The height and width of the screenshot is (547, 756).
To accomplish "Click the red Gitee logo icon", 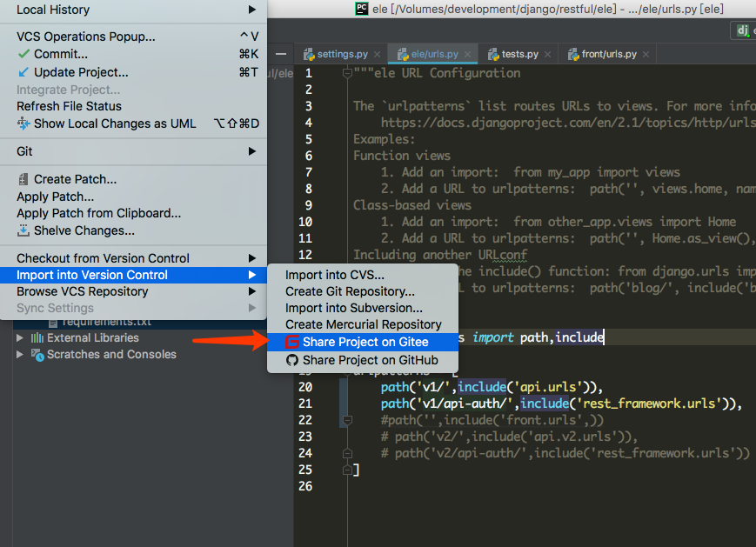I will (292, 342).
